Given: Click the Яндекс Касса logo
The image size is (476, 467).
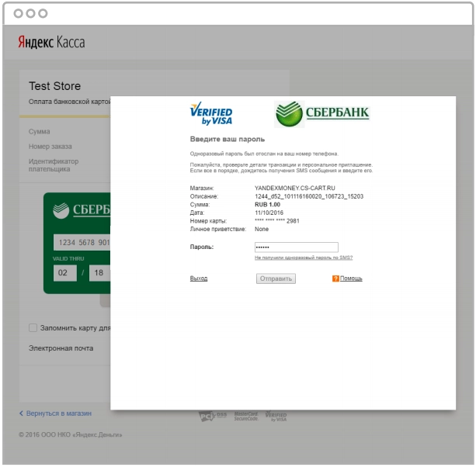Looking at the screenshot, I should (51, 42).
